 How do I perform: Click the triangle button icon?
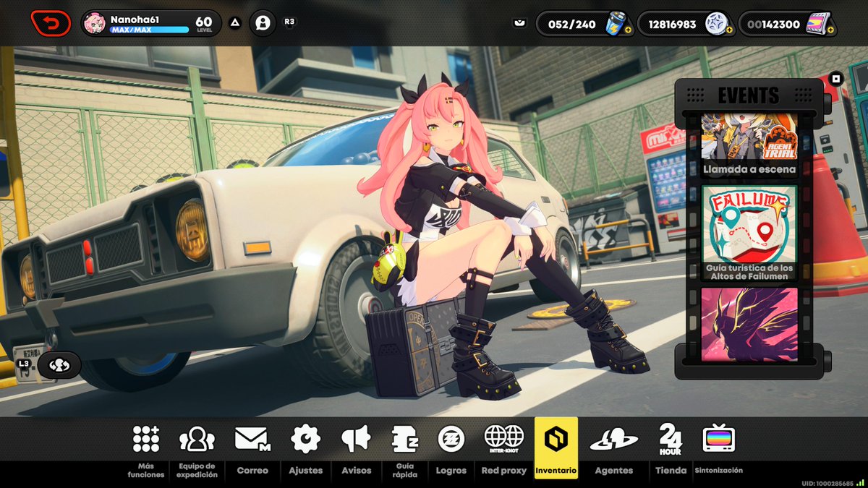click(x=234, y=22)
